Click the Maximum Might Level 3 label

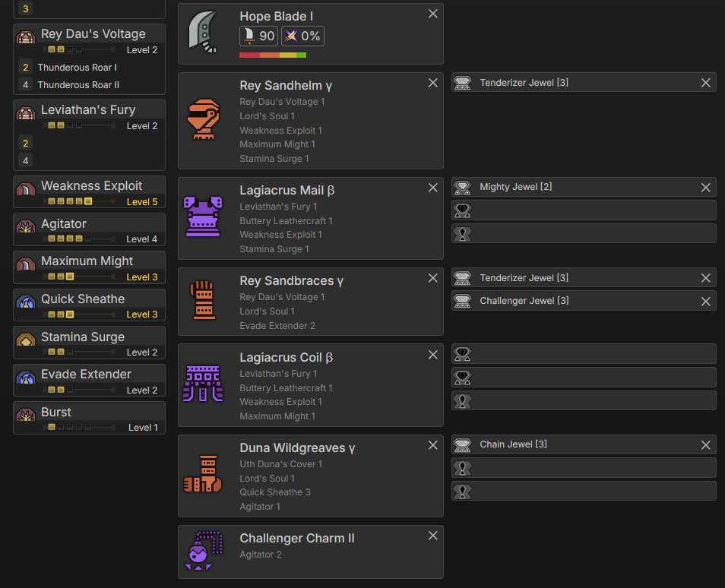coord(142,277)
